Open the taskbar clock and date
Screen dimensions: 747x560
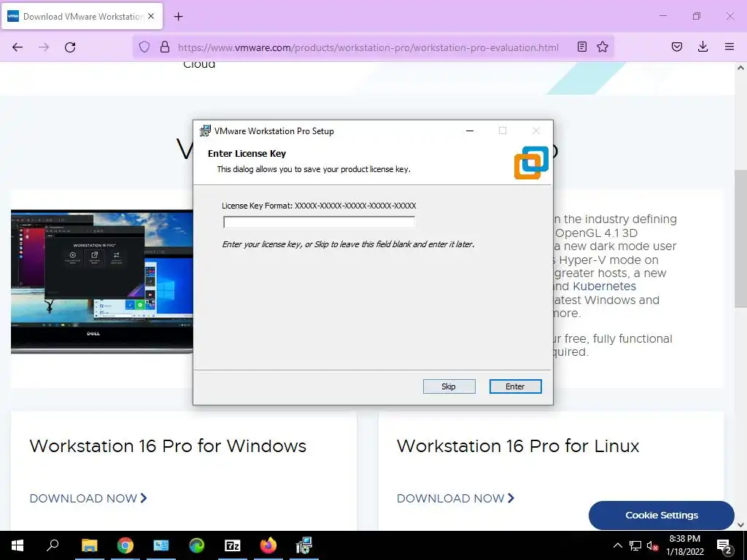pyautogui.click(x=684, y=545)
